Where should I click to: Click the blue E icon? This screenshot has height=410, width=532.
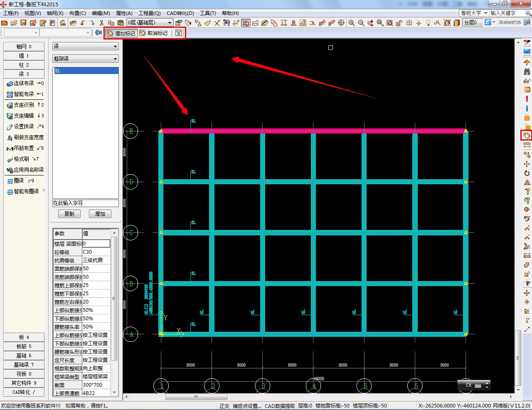click(x=488, y=22)
